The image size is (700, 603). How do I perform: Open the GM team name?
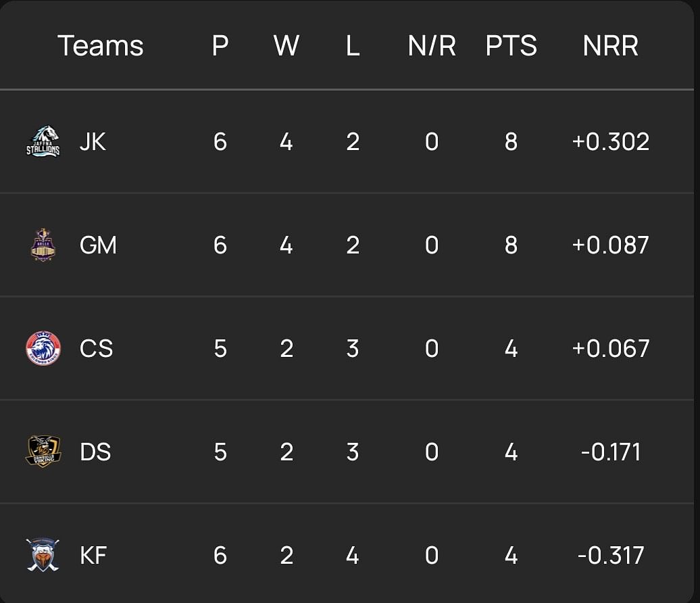[x=98, y=245]
